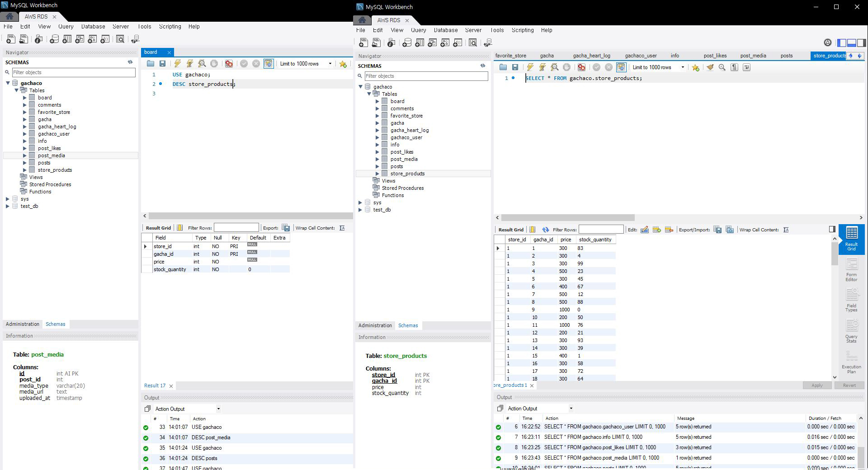Execute statement under cursor icon in right window
The height and width of the screenshot is (470, 868).
tap(542, 67)
